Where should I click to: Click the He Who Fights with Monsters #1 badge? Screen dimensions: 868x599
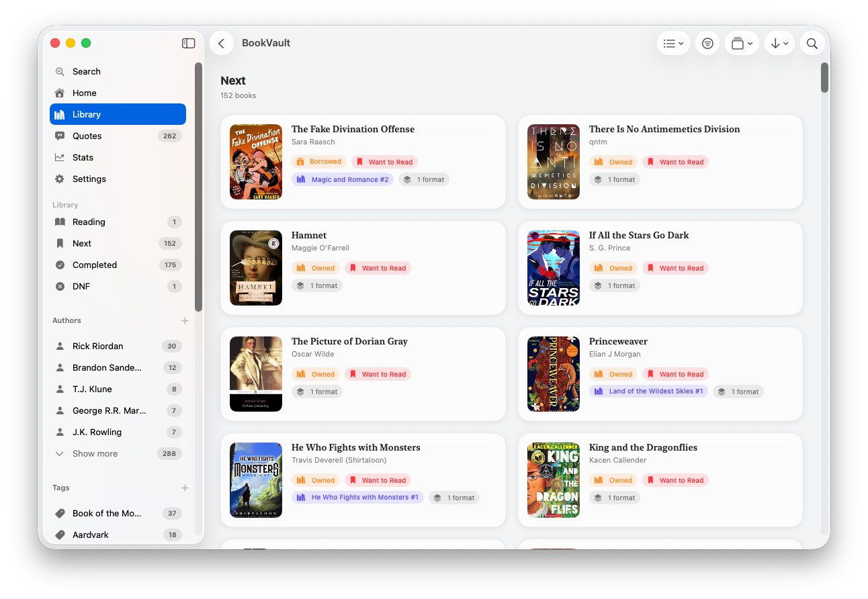[357, 498]
